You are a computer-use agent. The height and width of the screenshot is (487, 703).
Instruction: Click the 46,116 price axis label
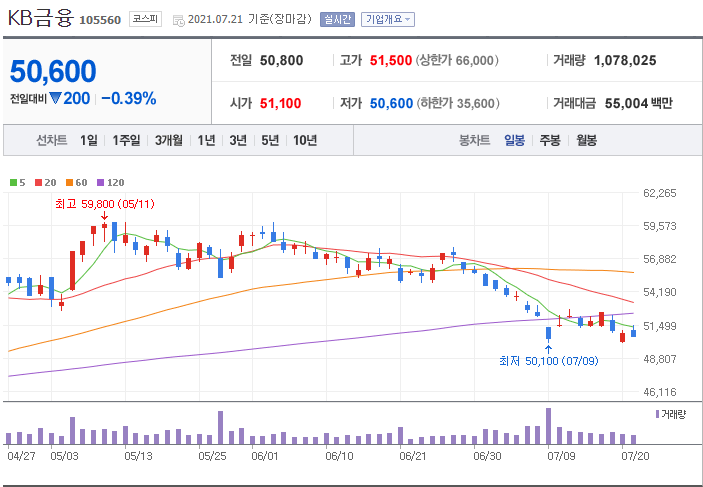click(x=660, y=392)
